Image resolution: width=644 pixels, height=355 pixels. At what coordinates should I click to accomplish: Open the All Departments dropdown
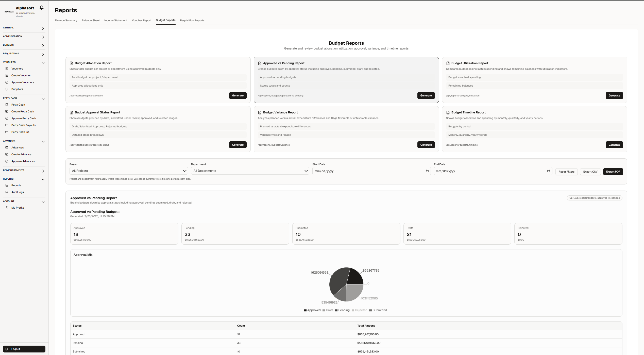[250, 171]
